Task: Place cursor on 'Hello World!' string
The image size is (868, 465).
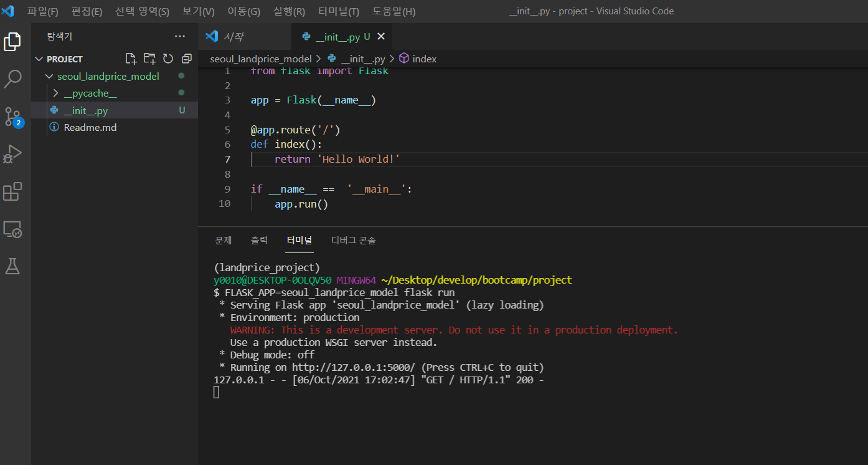Action: 359,159
